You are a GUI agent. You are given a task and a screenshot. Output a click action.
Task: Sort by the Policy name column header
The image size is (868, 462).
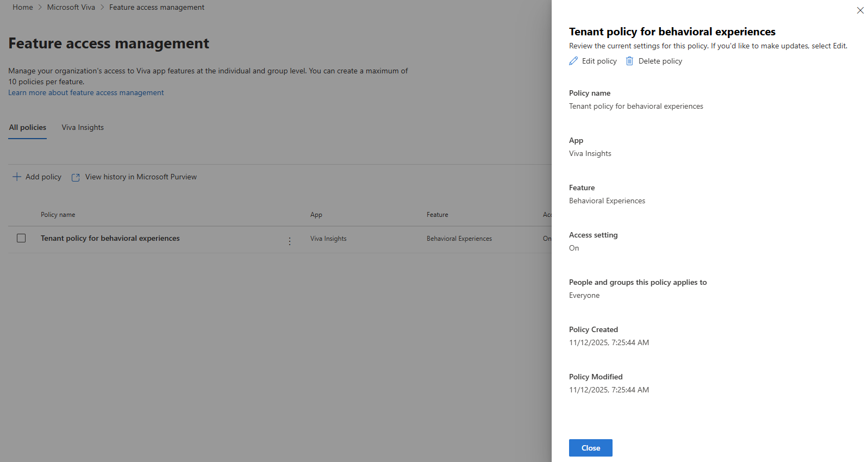click(x=58, y=215)
